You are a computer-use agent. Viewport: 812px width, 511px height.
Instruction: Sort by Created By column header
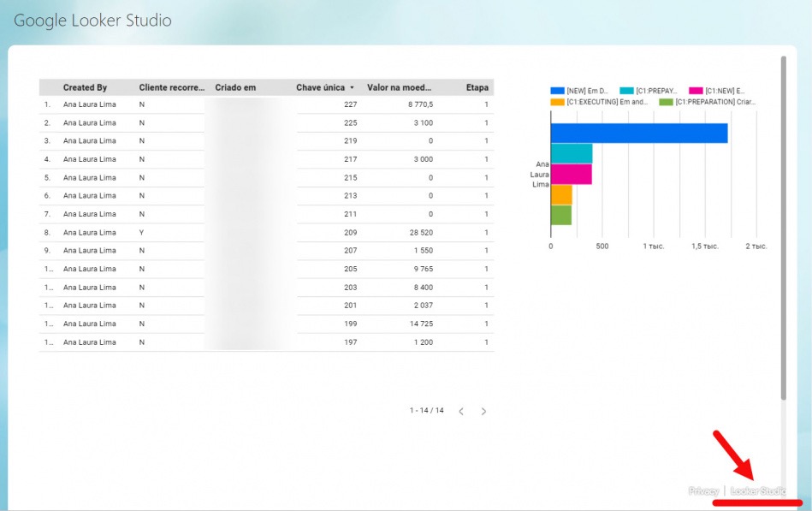[x=85, y=87]
